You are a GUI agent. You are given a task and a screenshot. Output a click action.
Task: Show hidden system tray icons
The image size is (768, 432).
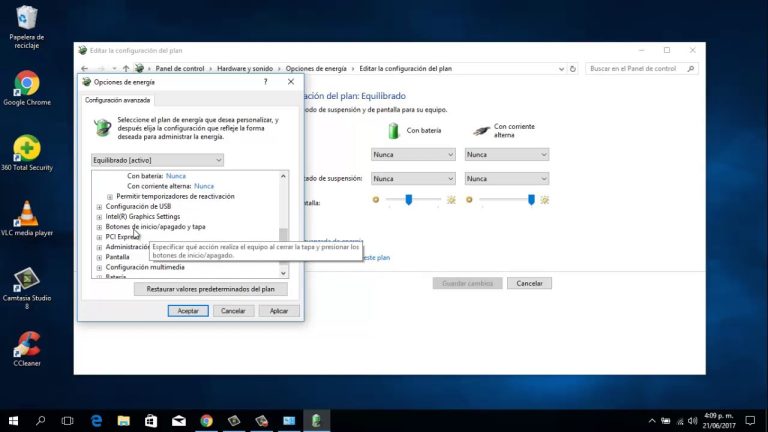(x=652, y=421)
